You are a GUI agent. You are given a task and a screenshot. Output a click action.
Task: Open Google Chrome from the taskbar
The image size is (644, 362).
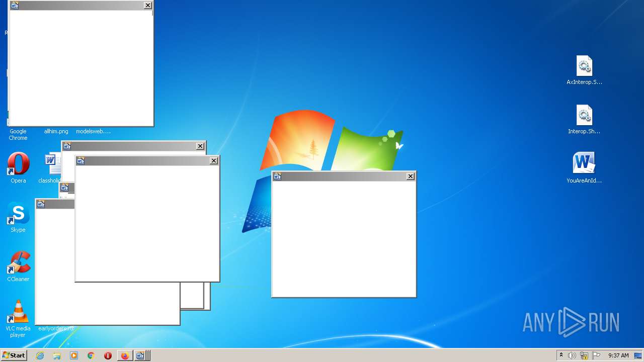coord(91,355)
